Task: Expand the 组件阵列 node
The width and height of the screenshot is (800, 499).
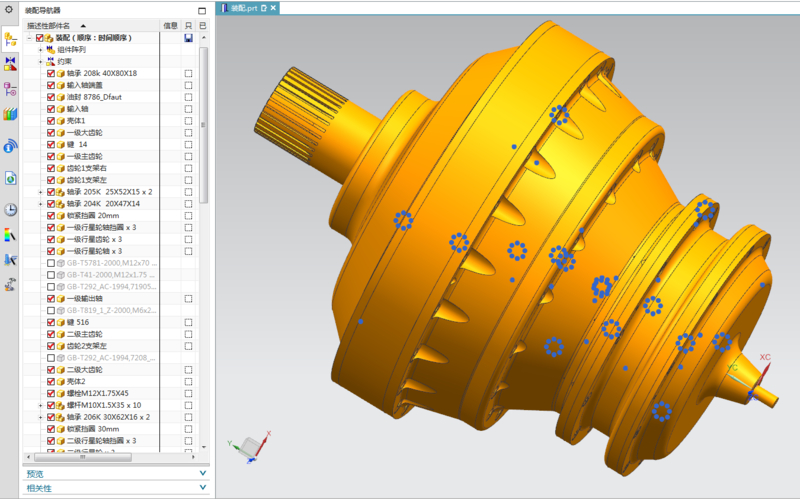Action: click(x=41, y=49)
